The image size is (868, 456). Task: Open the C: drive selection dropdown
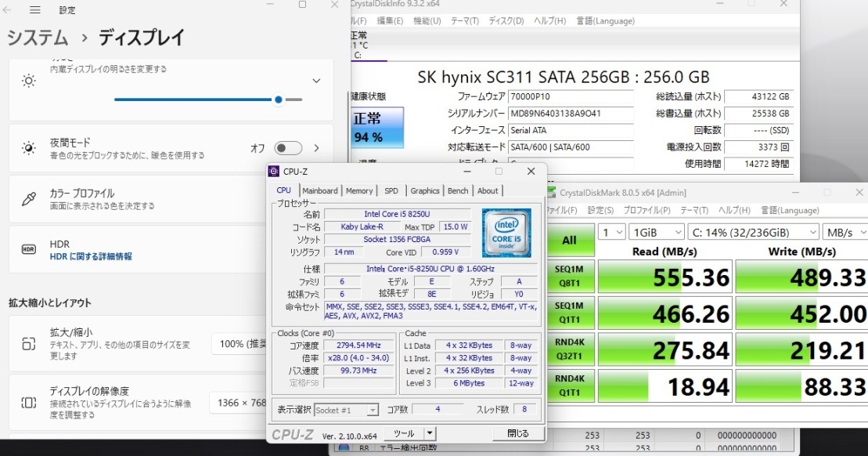click(x=751, y=232)
